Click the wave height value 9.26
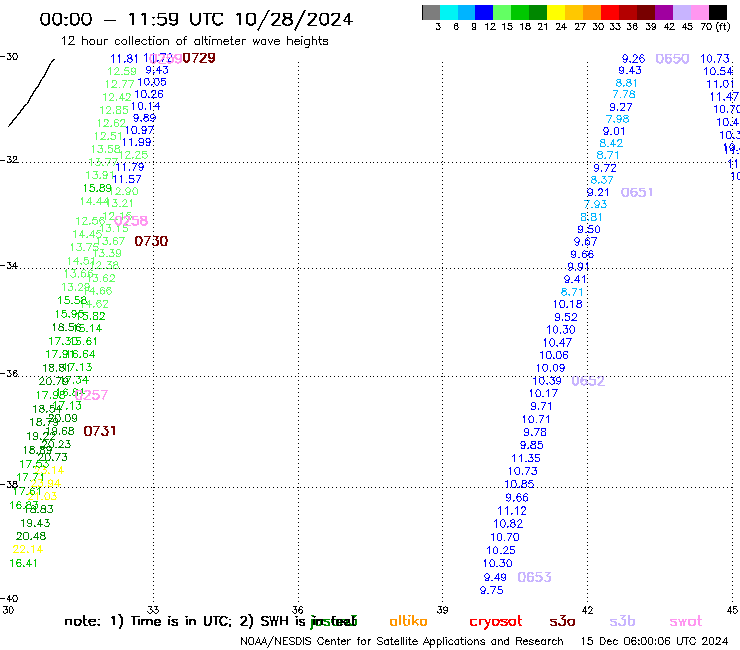This screenshot has width=740, height=650. (x=633, y=59)
